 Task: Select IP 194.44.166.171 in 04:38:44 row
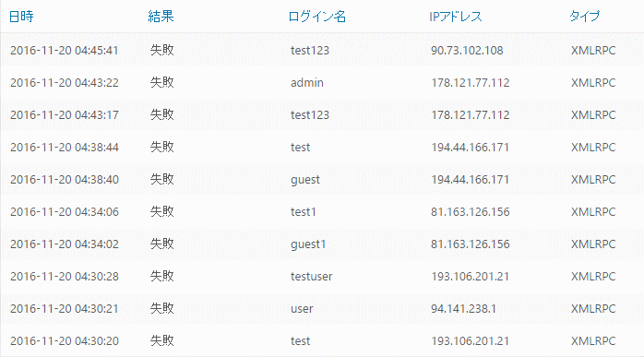point(470,147)
